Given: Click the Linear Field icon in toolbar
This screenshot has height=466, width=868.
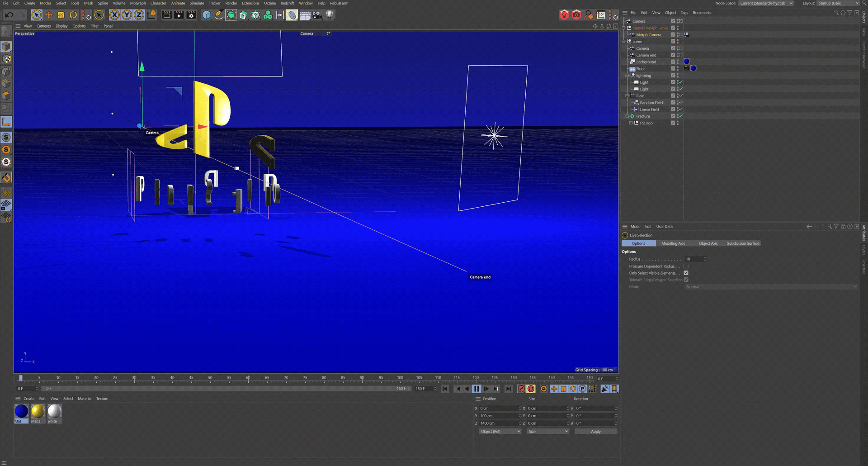Looking at the screenshot, I should click(280, 15).
